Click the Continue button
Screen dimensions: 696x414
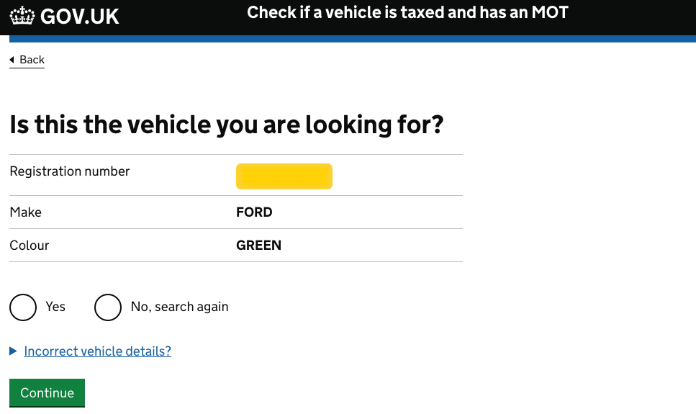47,393
